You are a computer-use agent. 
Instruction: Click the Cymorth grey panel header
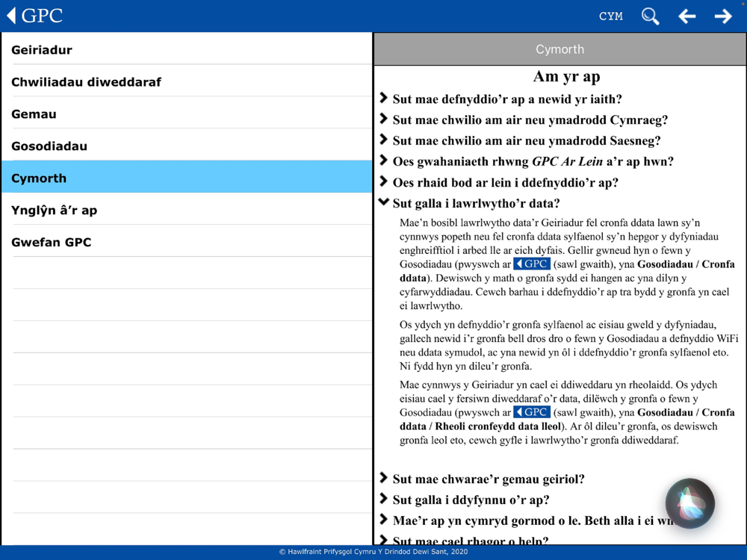(x=560, y=49)
